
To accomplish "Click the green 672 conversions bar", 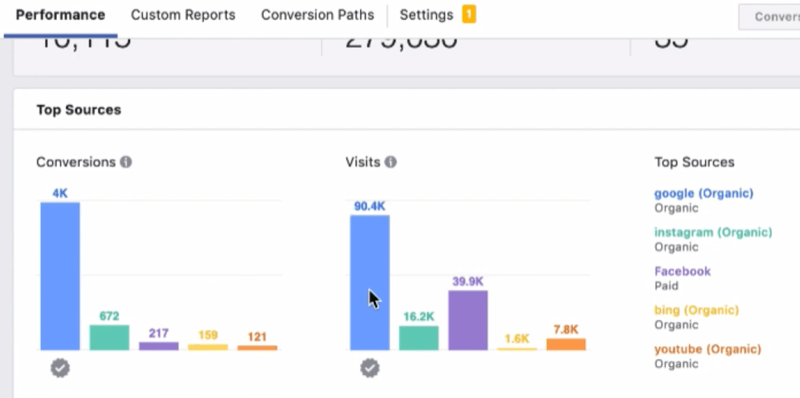I will (109, 337).
